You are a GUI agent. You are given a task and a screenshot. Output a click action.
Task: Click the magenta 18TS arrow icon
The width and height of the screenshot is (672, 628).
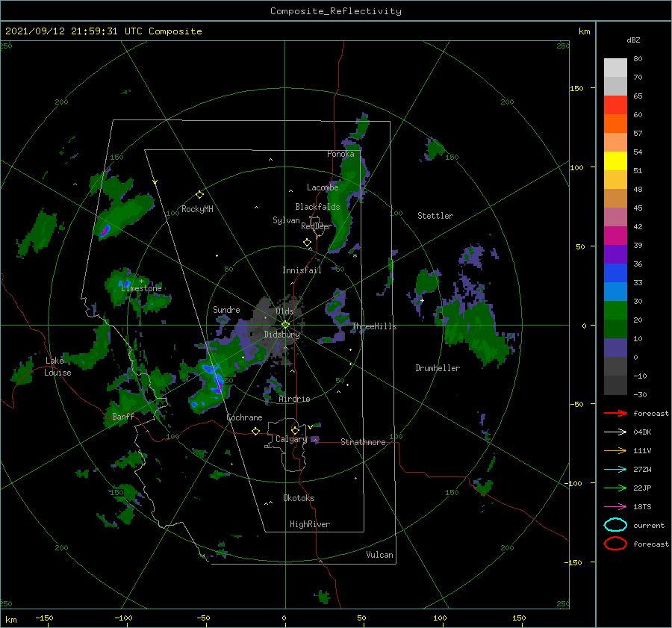615,507
